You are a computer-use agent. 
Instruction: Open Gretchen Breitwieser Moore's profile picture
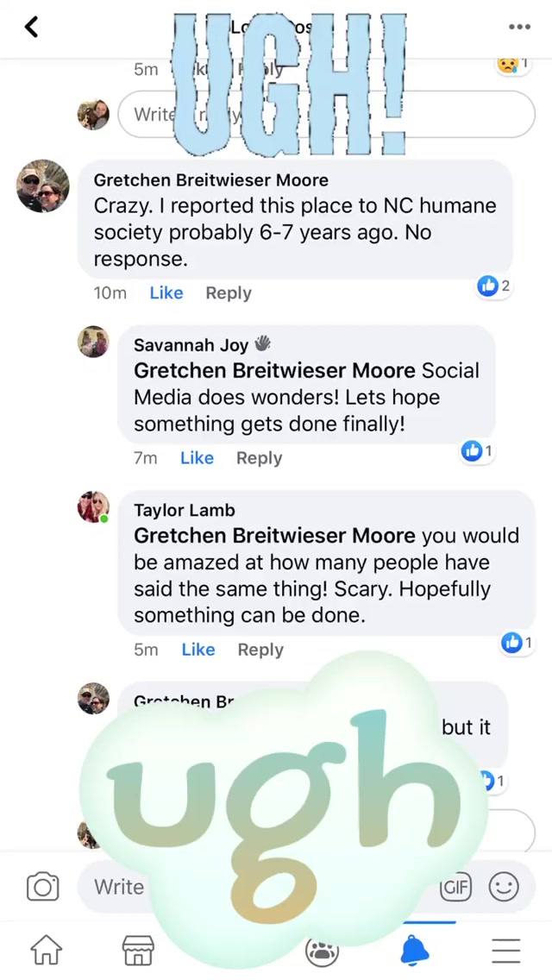[42, 185]
